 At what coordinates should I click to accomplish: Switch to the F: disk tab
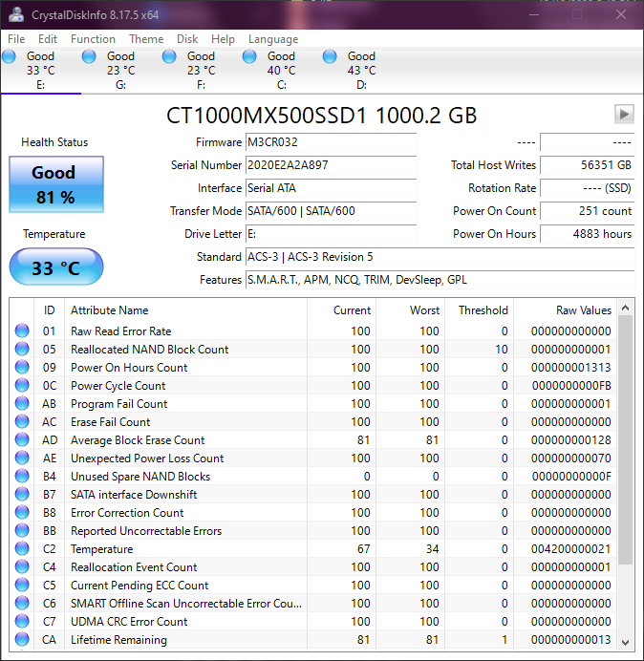click(x=202, y=70)
